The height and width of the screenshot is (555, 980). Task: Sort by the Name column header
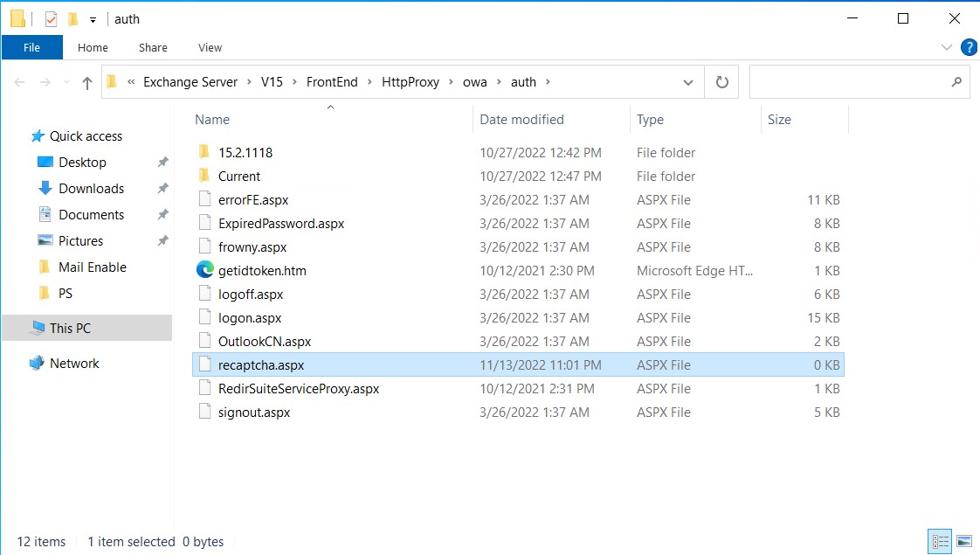coord(212,120)
